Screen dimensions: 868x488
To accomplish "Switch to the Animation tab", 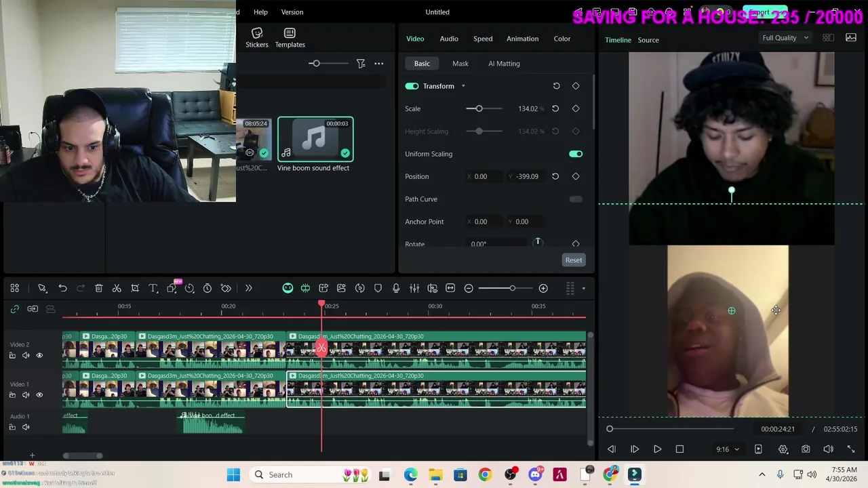I will (x=522, y=39).
